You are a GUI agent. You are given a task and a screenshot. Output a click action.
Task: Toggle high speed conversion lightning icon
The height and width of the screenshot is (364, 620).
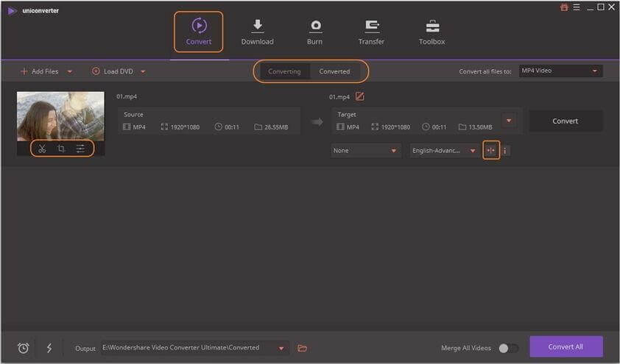[49, 348]
